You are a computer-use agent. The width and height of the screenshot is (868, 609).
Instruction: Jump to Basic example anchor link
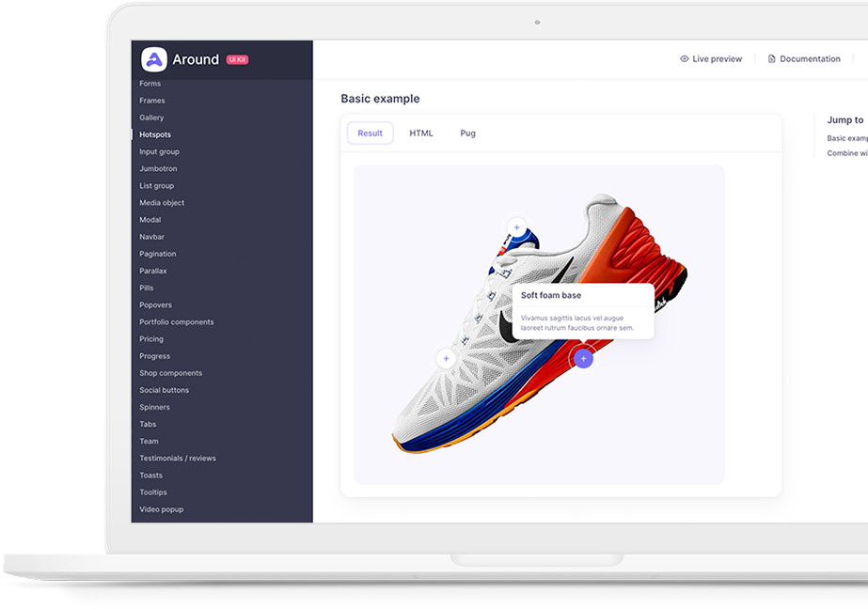click(x=847, y=138)
